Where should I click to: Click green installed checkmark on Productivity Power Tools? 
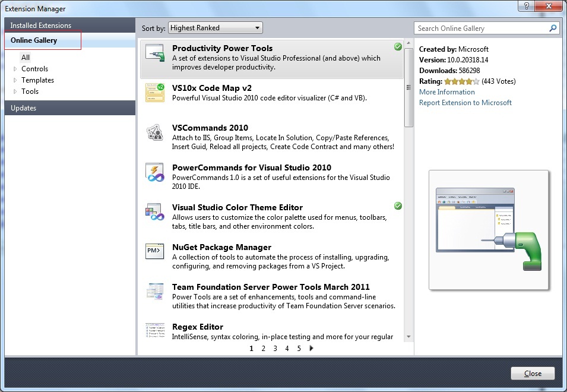(398, 47)
